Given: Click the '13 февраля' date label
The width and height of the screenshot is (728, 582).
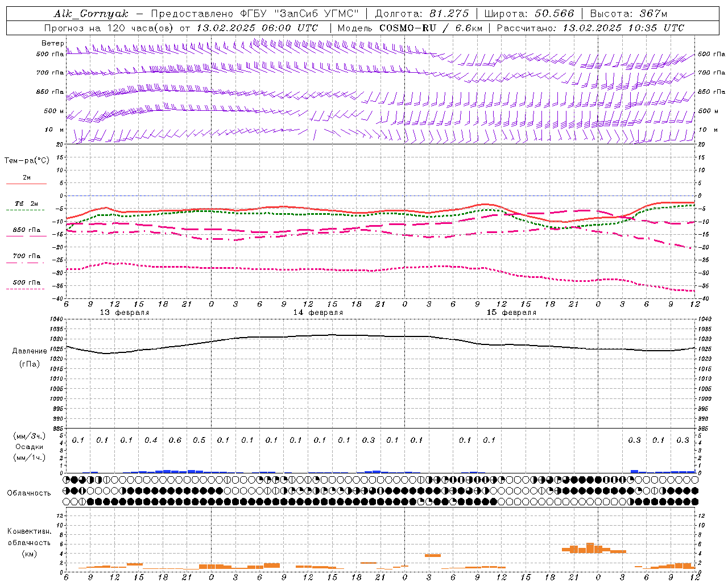Looking at the screenshot, I should [x=125, y=313].
